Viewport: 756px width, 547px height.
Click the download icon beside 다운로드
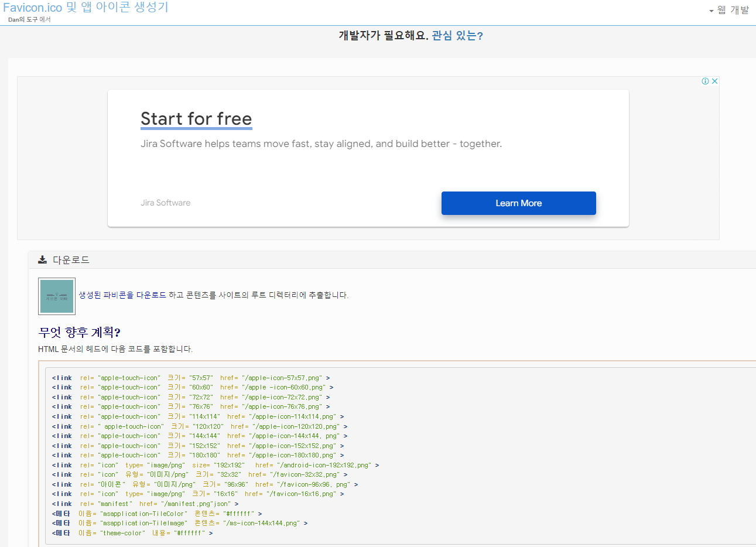[x=42, y=259]
